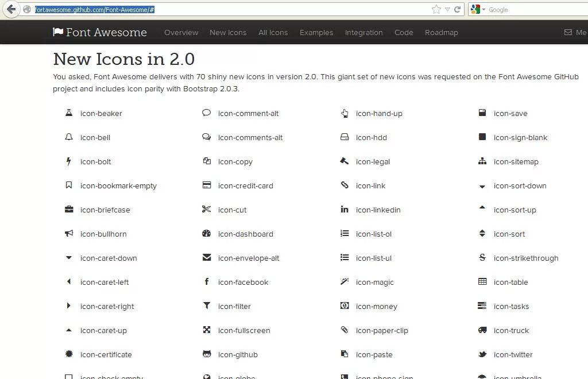
Task: Reload the page with the refresh button
Action: pyautogui.click(x=457, y=9)
